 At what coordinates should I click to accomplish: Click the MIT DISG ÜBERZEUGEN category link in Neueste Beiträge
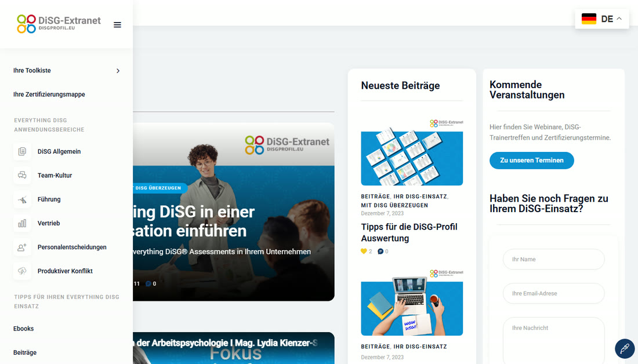tap(394, 205)
